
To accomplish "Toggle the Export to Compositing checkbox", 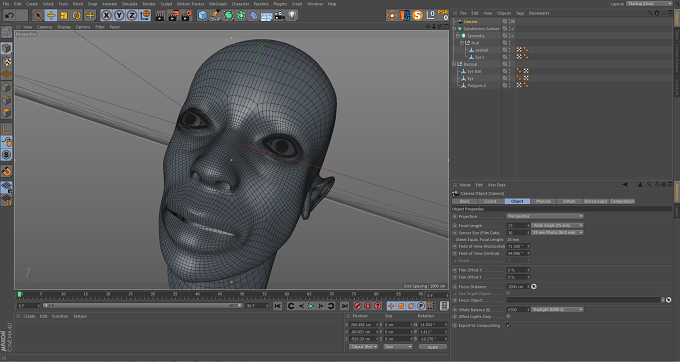I will point(508,325).
